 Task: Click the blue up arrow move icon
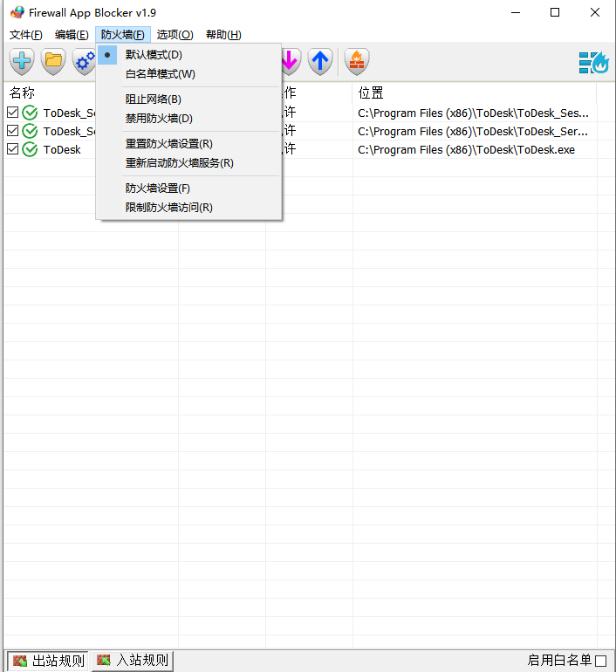tap(320, 61)
